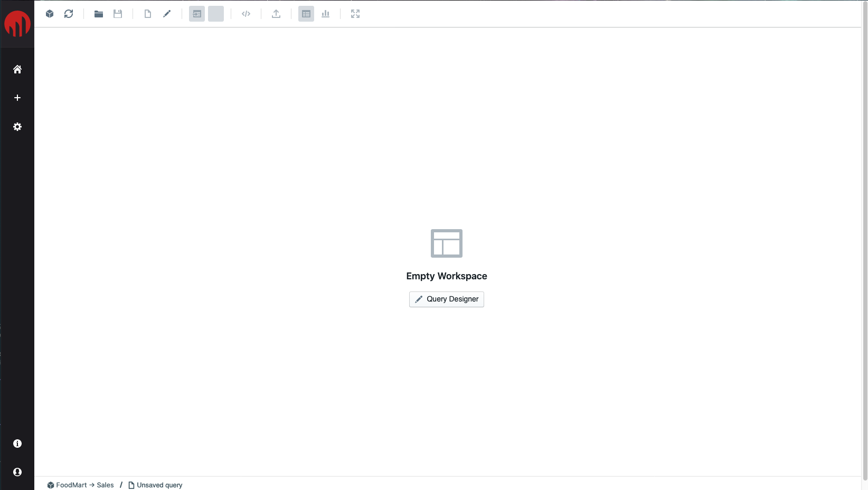Open query designer with pencil toolbar icon
Viewport: 868px width, 490px height.
[x=167, y=14]
